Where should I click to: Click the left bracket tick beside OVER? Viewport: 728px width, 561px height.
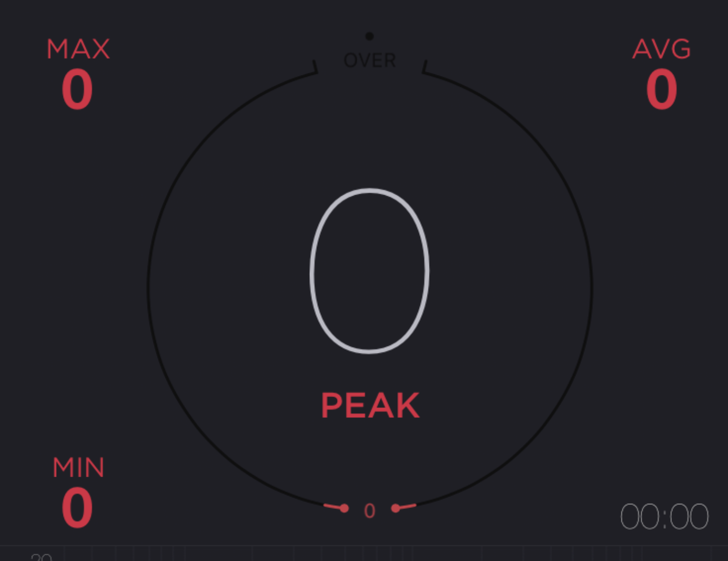315,67
